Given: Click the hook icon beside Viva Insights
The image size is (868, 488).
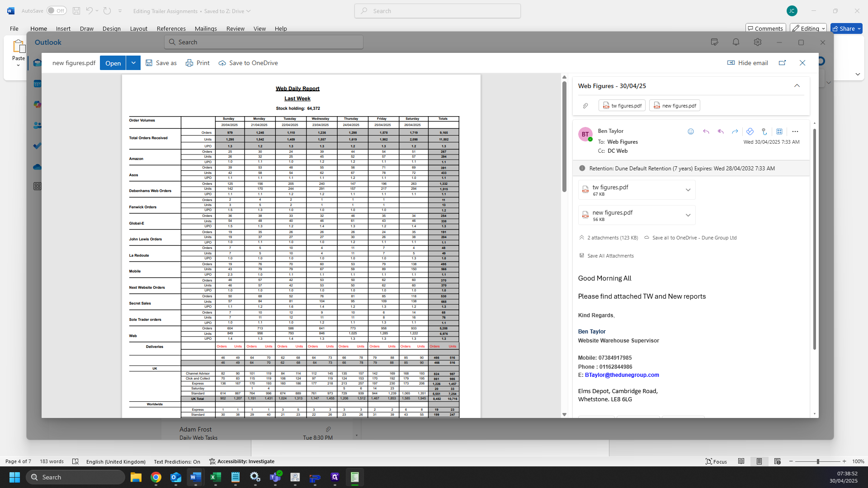Looking at the screenshot, I should (764, 131).
